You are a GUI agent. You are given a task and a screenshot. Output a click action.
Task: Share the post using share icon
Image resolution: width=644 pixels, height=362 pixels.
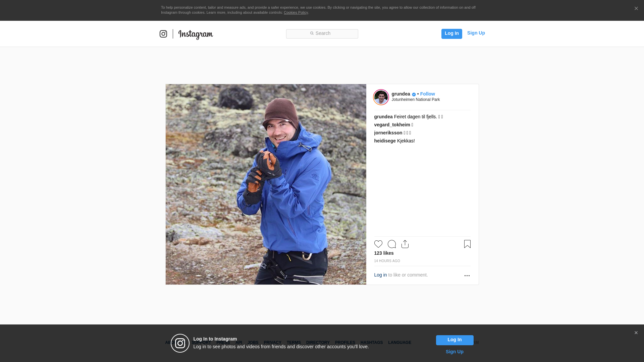coord(405,244)
